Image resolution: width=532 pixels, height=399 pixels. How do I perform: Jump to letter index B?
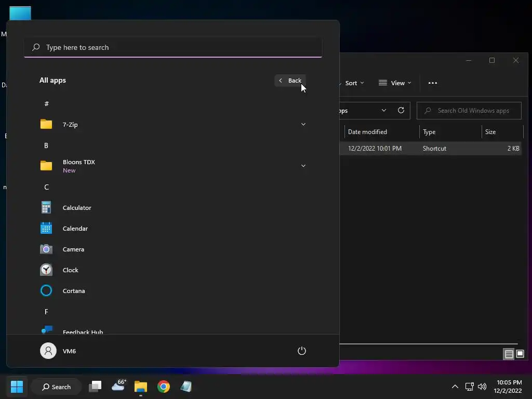[46, 145]
